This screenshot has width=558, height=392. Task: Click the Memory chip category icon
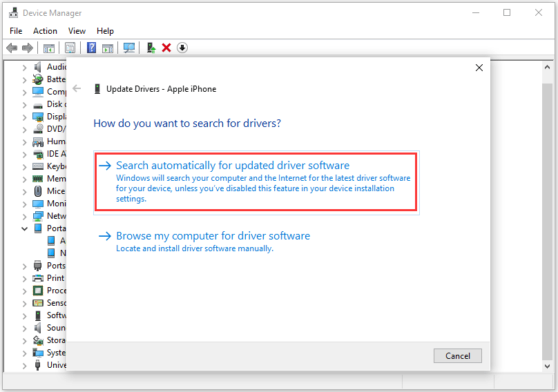38,179
